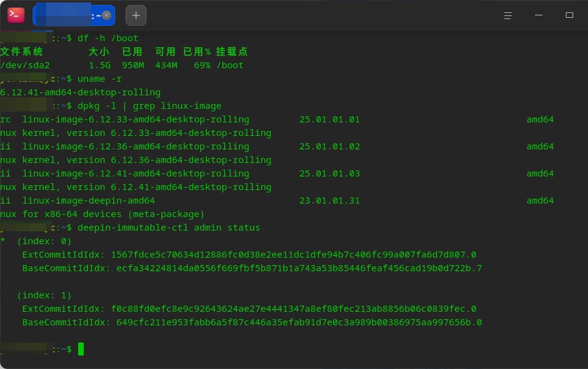Click package name "linux-image-6.12.41-amd64-desktop-rolling"
Screen dimensions: 588x369
coord(135,173)
